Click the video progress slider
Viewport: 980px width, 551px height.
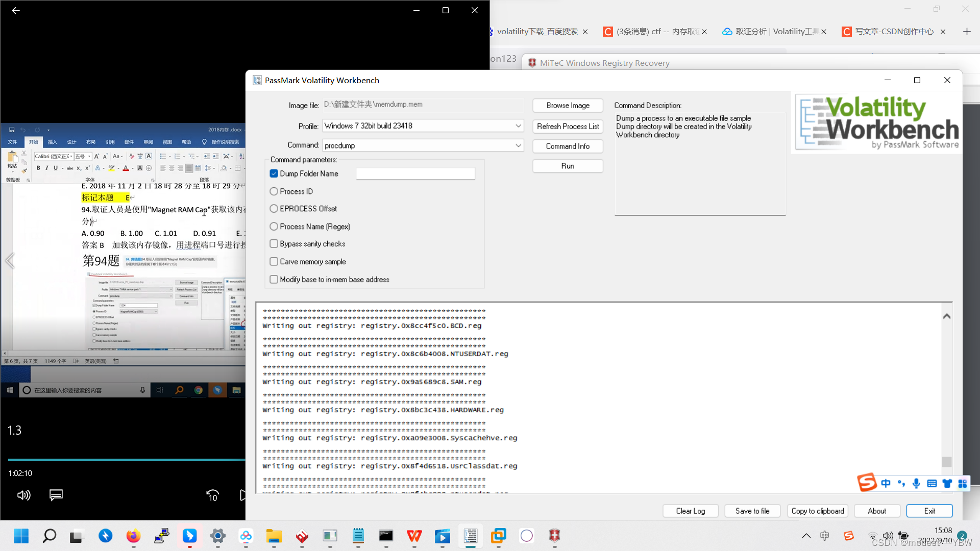(125, 460)
